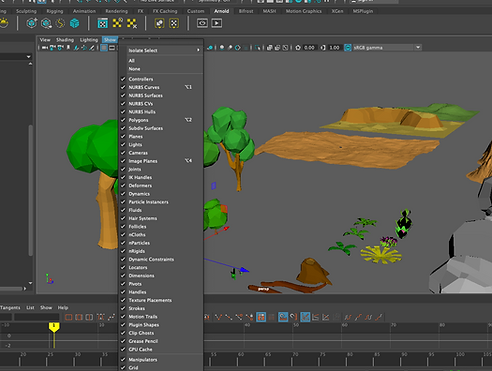Open the Arnold RenderView eye icon
Viewport: 492px width, 371px height.
[202, 23]
